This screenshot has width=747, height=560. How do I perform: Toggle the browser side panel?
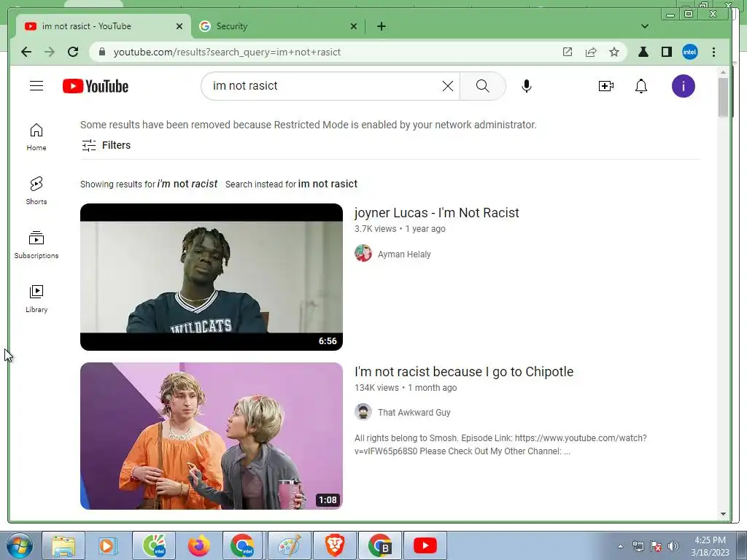click(667, 52)
